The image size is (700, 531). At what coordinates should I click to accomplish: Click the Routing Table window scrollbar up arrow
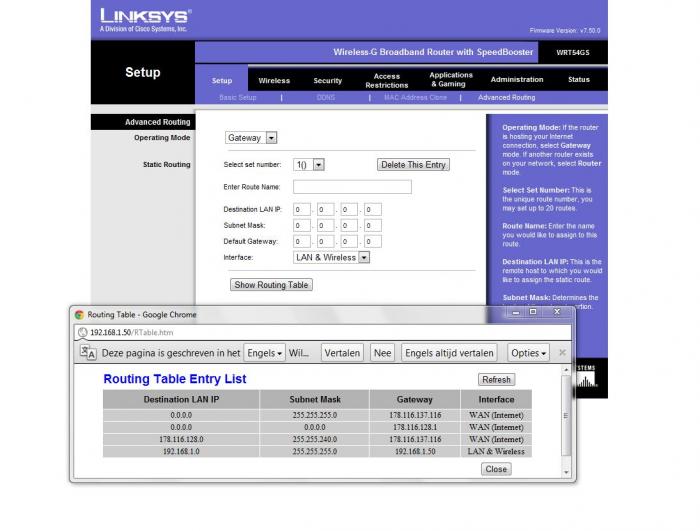pyautogui.click(x=567, y=370)
